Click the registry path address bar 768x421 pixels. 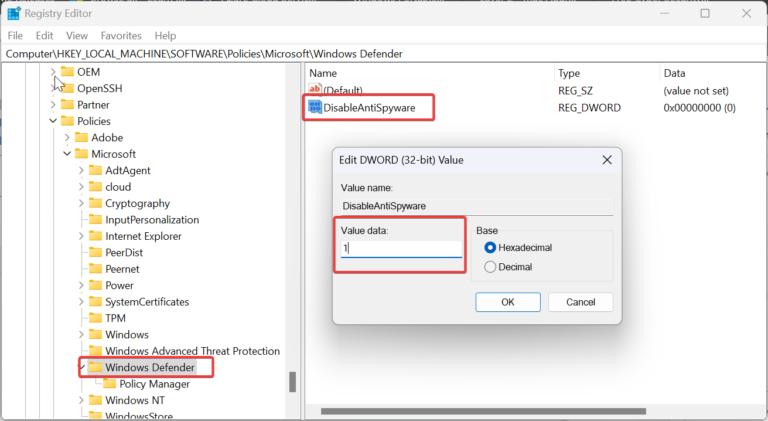[384, 54]
